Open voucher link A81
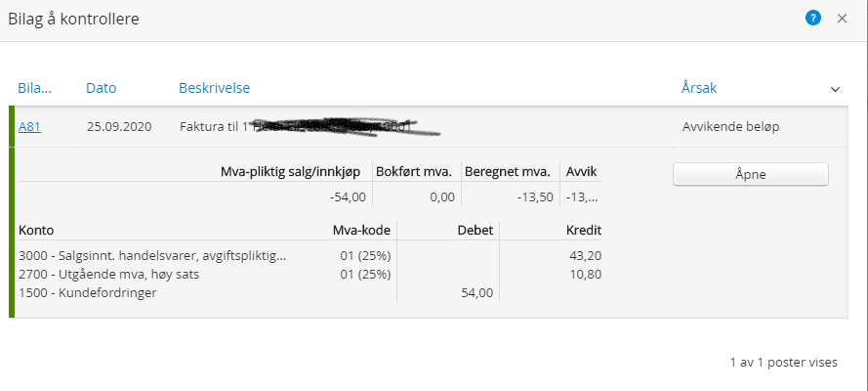 pos(29,127)
